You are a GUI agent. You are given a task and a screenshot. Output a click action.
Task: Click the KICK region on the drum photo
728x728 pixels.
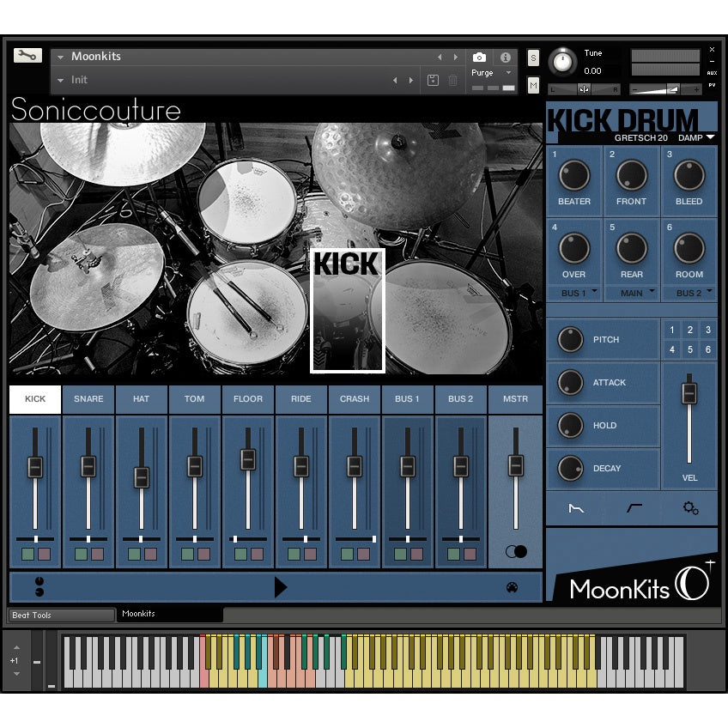pyautogui.click(x=347, y=310)
